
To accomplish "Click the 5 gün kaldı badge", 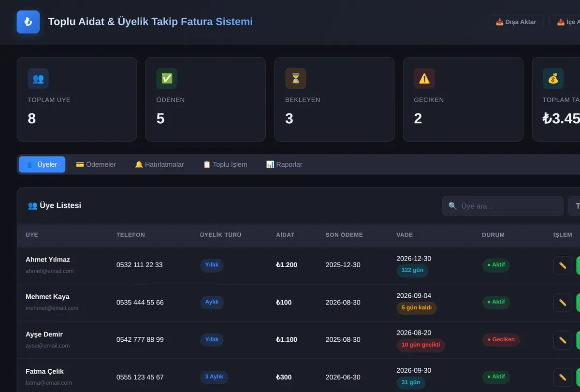I will [417, 307].
